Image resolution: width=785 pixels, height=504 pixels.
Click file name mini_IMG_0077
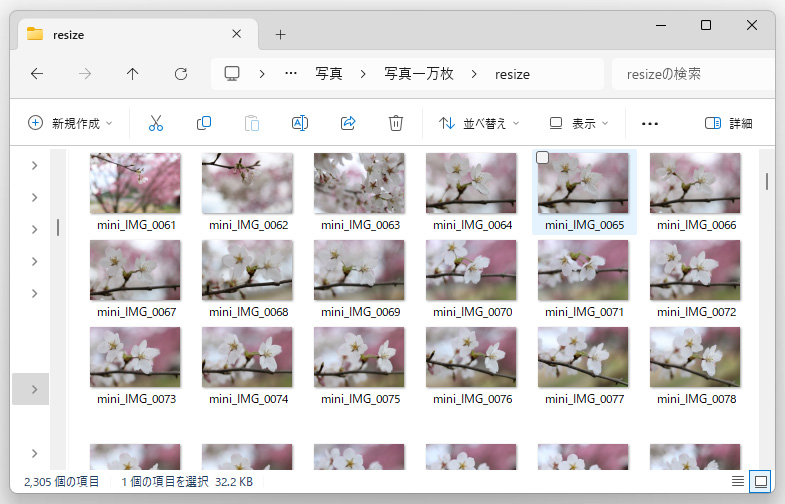coord(584,399)
